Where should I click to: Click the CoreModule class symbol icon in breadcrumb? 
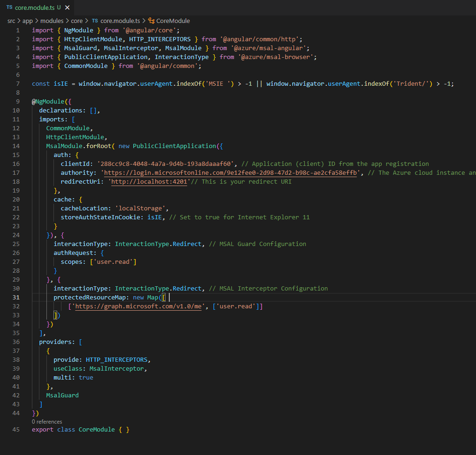point(151,21)
